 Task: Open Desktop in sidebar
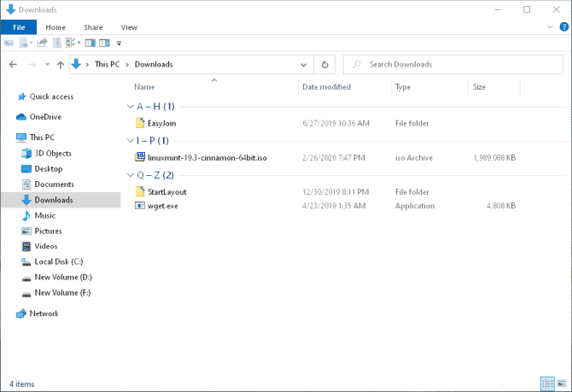tap(49, 168)
